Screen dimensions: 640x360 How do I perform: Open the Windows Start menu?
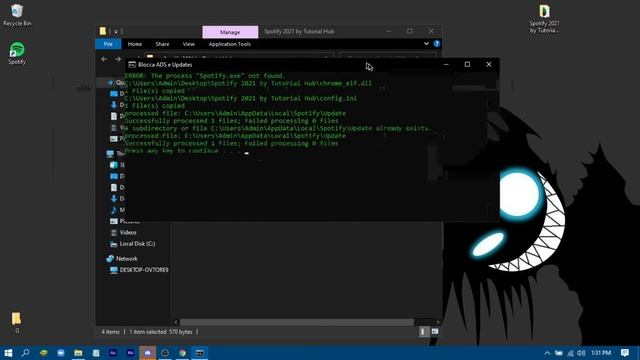[x=8, y=353]
